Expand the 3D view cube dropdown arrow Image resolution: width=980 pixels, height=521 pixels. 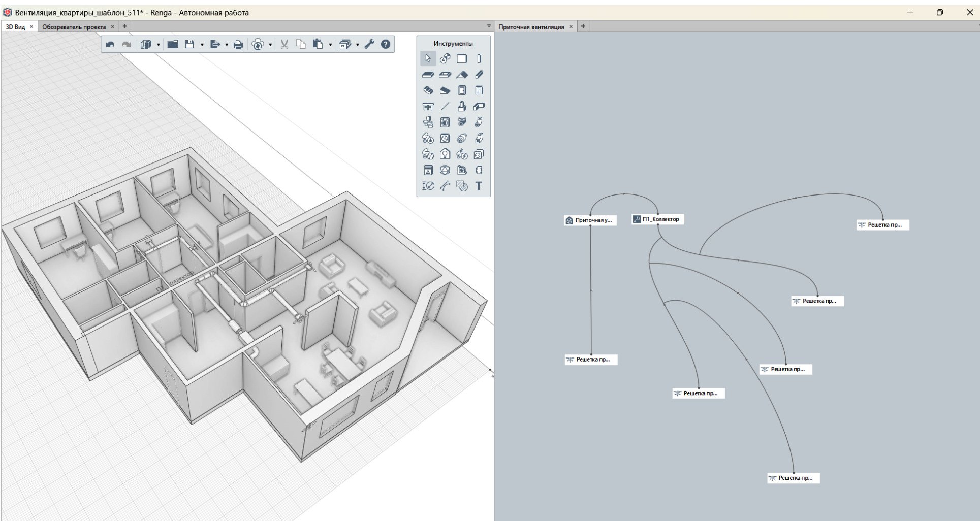tap(158, 45)
